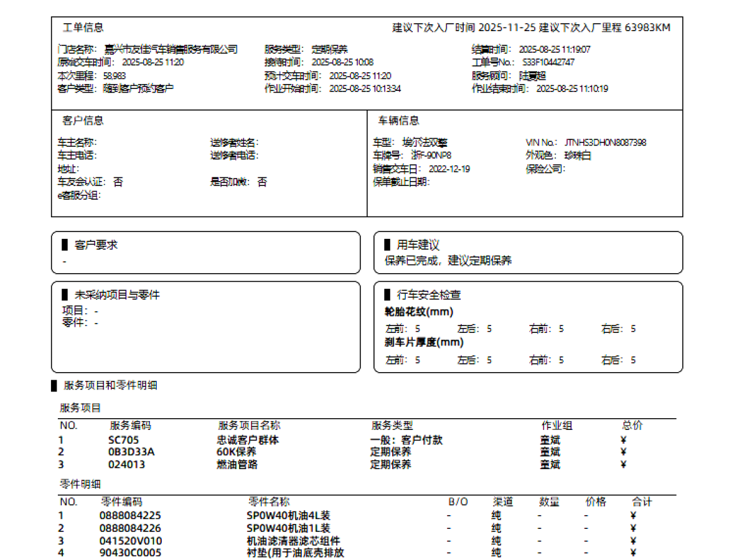Screen dimensions: 747x560
Task: Click the 服务项目名称 column header
Action: 249,426
